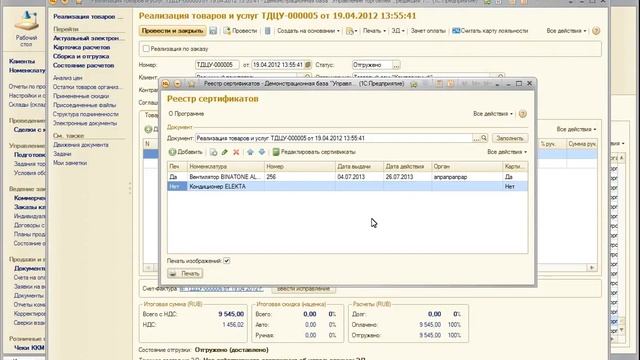
Task: Open Электронные документы navigation item
Action: [x=84, y=123]
